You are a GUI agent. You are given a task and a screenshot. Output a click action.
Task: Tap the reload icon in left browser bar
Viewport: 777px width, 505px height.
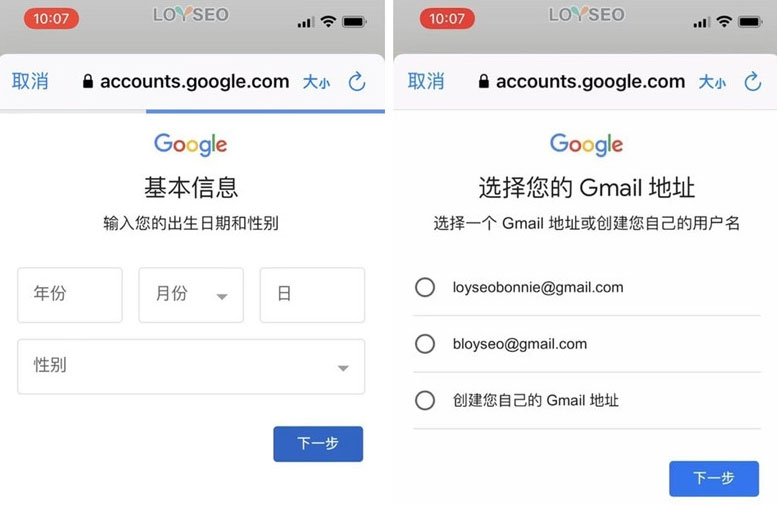356,82
